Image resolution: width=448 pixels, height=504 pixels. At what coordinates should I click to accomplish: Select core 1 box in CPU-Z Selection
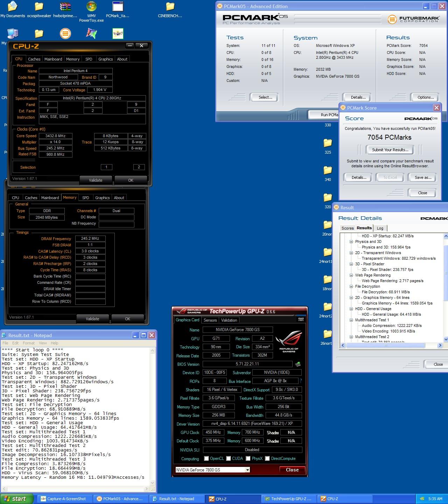click(106, 167)
